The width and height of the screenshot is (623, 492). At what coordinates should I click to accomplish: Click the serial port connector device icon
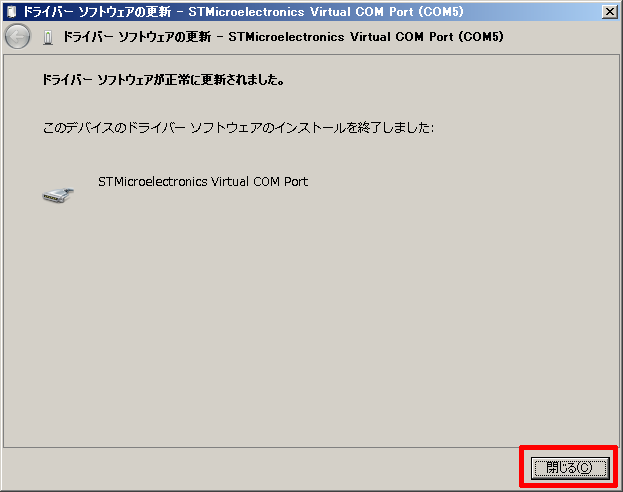(58, 195)
